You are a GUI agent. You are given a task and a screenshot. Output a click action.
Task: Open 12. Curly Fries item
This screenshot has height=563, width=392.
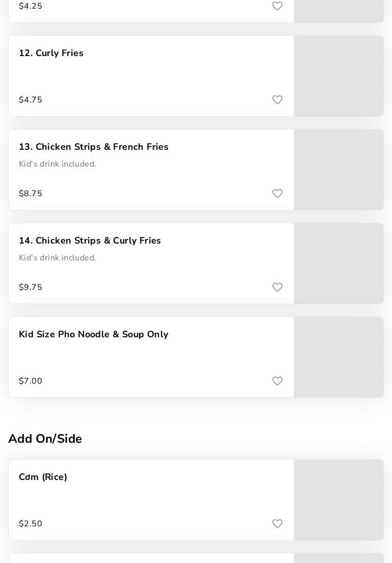coord(51,53)
